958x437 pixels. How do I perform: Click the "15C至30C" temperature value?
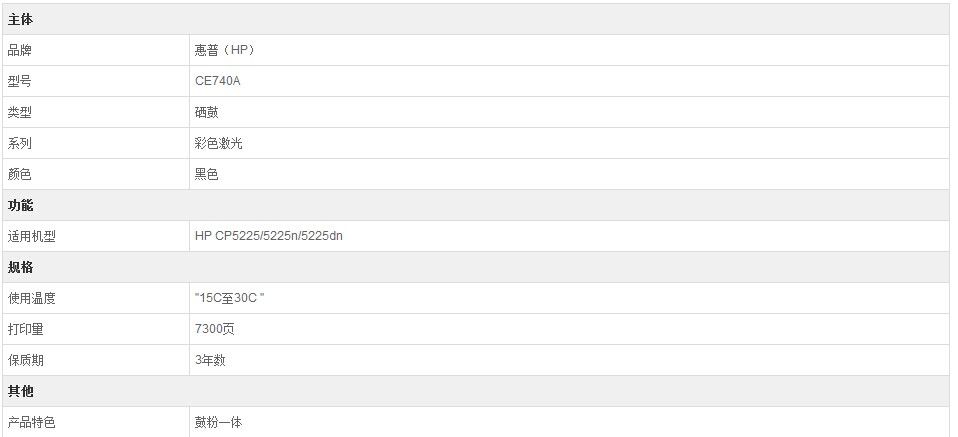click(x=230, y=298)
